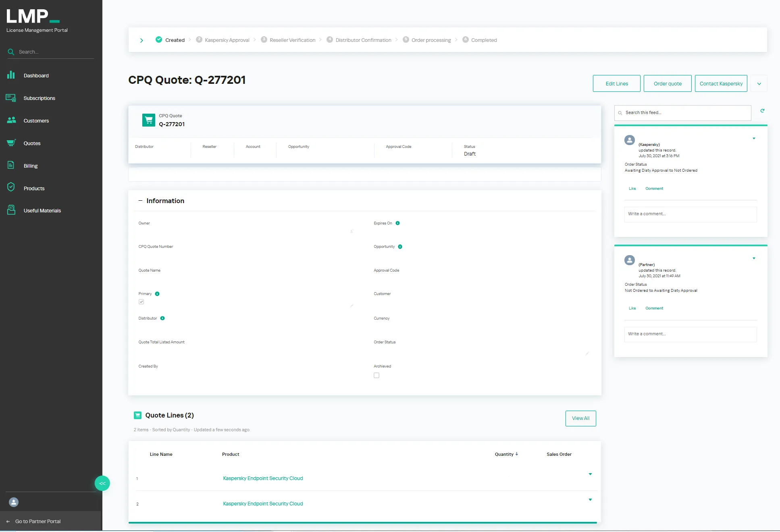Open Useful Materials menu item
Screen dimensions: 780x532
(x=42, y=210)
